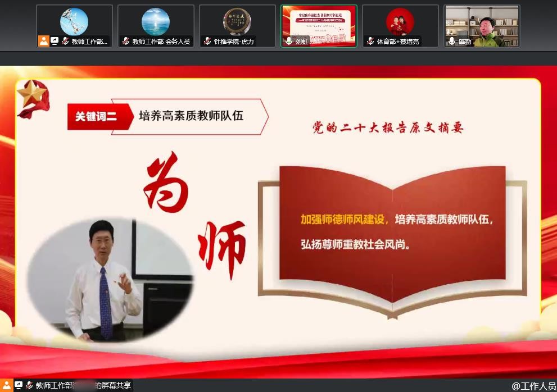Click the muted mic icon in bottom bar
Image resolution: width=557 pixels, height=392 pixels.
[x=29, y=385]
